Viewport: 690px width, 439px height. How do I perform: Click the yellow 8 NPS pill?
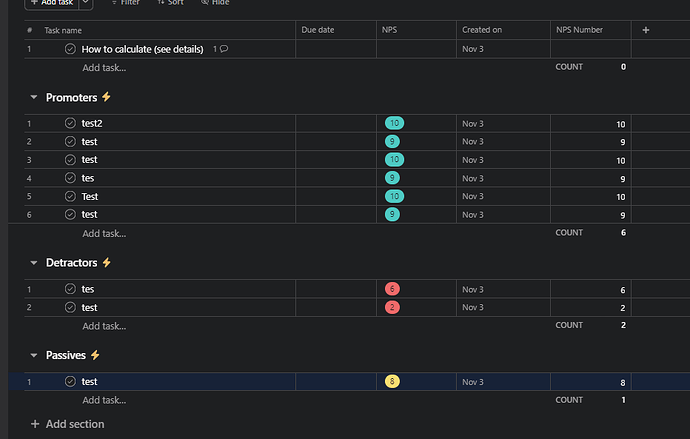[x=392, y=381]
